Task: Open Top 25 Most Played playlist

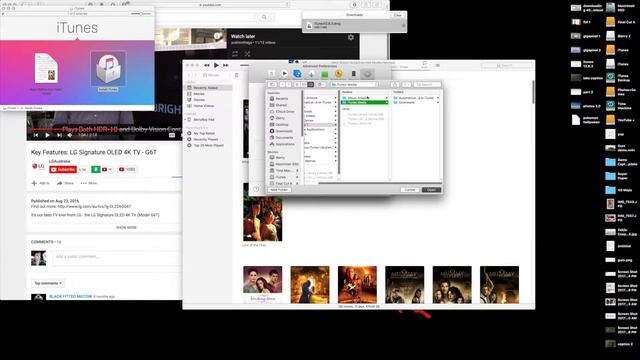Action: [208, 145]
